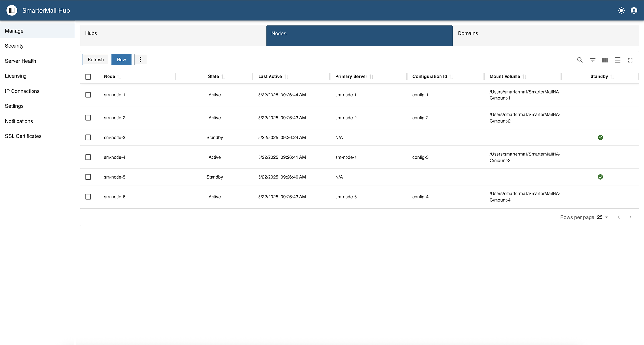Open the column chooser icon
644x345 pixels.
tap(605, 60)
